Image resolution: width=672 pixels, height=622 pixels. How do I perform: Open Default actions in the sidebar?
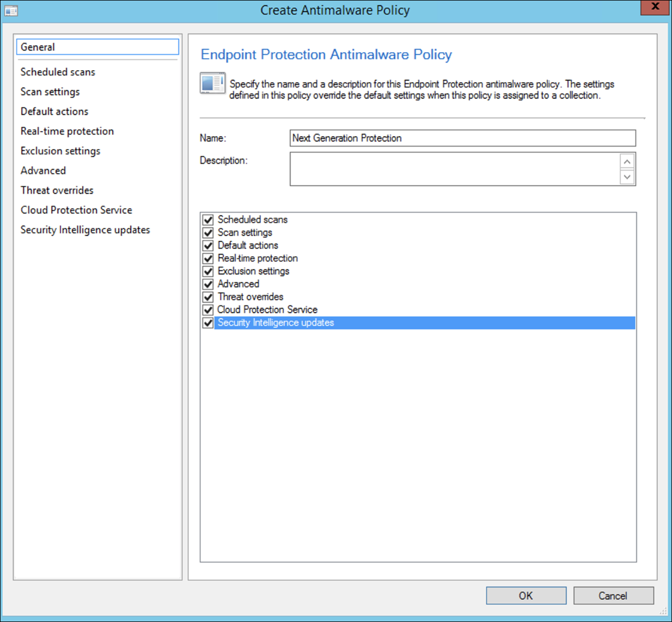tap(54, 111)
